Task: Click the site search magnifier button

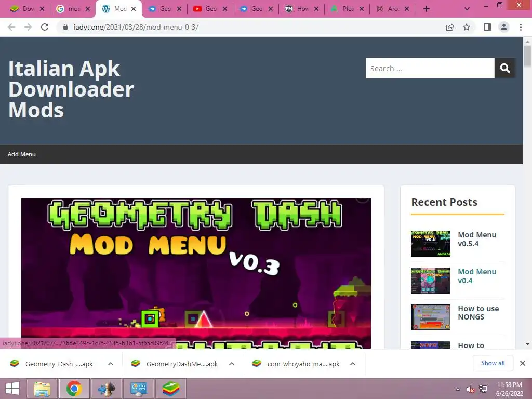Action: [x=505, y=68]
